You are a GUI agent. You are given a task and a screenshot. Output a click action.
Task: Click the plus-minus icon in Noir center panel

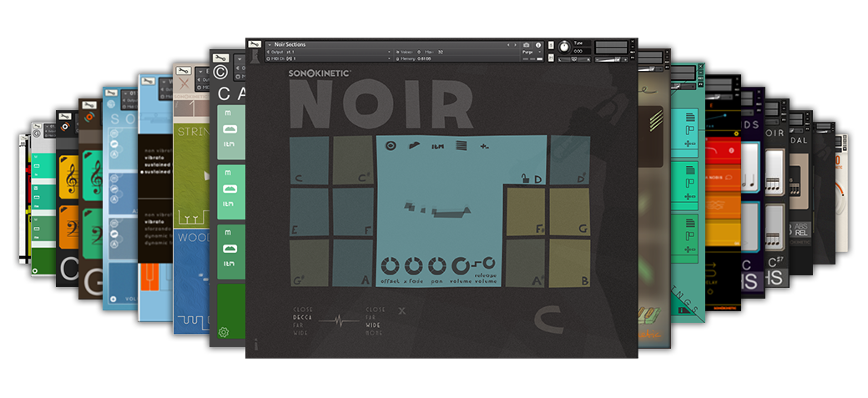(x=485, y=147)
